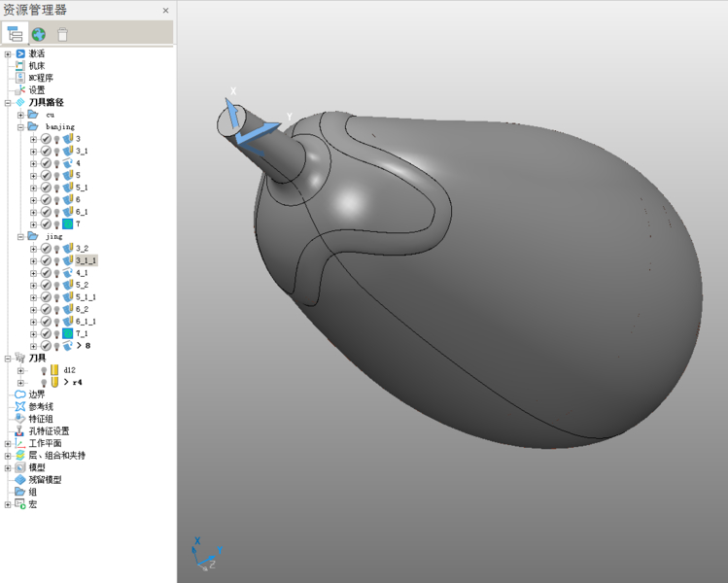Click the spiral icon of toolpath 7
728x583 pixels.
(x=68, y=224)
